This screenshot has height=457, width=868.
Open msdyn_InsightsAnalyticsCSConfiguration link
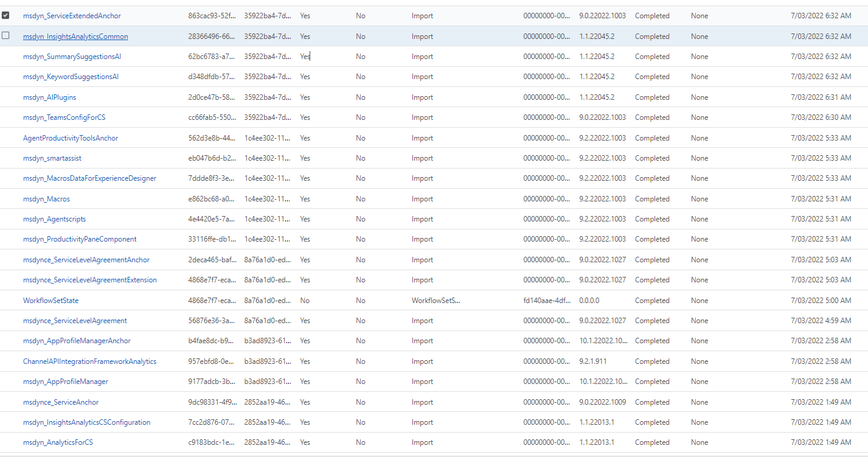point(86,422)
